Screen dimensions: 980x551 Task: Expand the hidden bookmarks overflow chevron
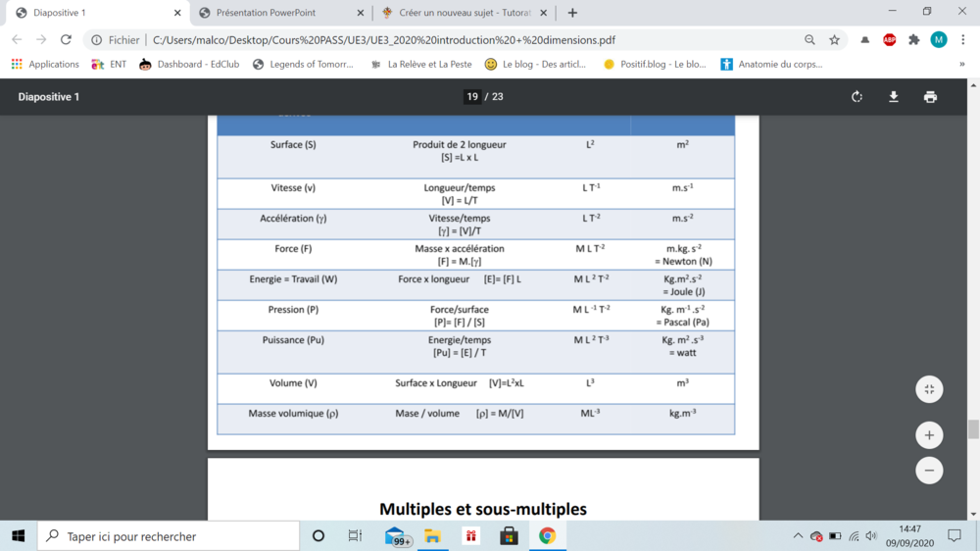[961, 65]
